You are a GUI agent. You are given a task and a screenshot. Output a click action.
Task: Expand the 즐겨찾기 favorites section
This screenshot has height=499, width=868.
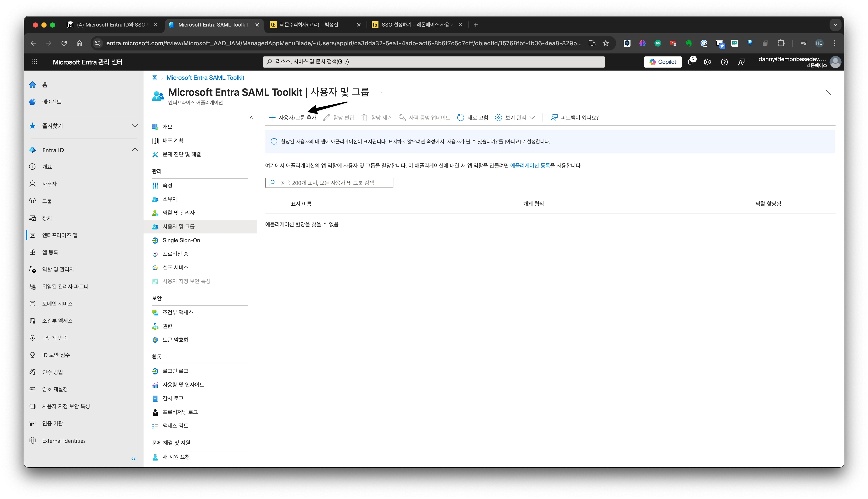click(x=135, y=126)
